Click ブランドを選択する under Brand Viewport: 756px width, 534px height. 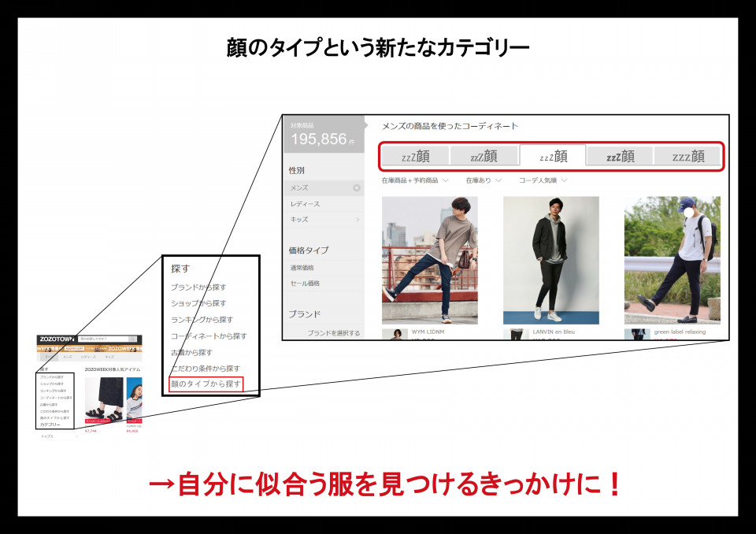pos(333,333)
